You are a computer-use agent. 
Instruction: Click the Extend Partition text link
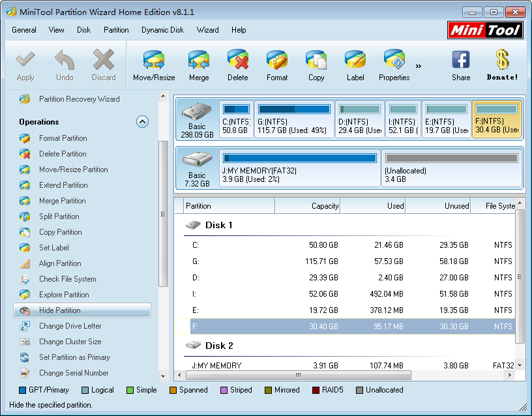click(63, 185)
